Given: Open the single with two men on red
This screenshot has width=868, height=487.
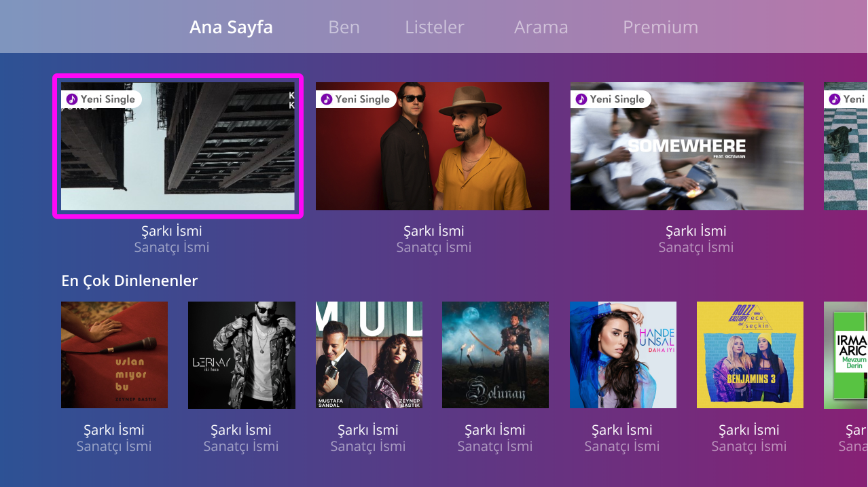Looking at the screenshot, I should [x=432, y=146].
